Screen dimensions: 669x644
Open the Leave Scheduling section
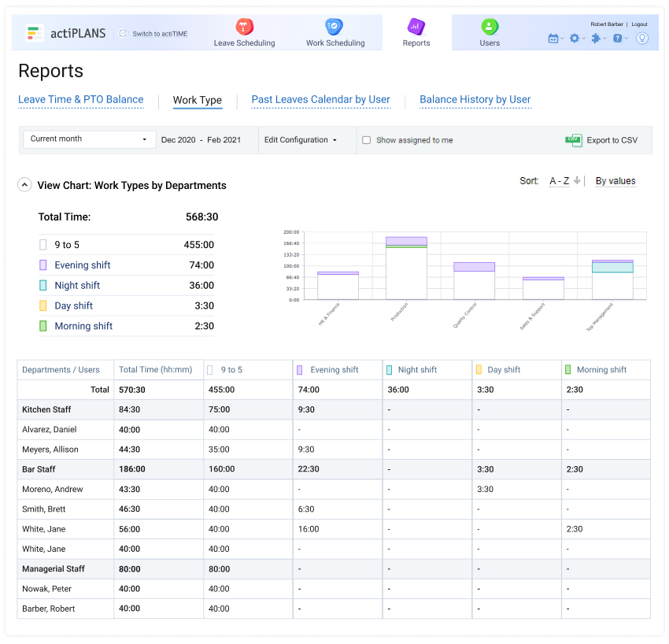click(x=244, y=33)
